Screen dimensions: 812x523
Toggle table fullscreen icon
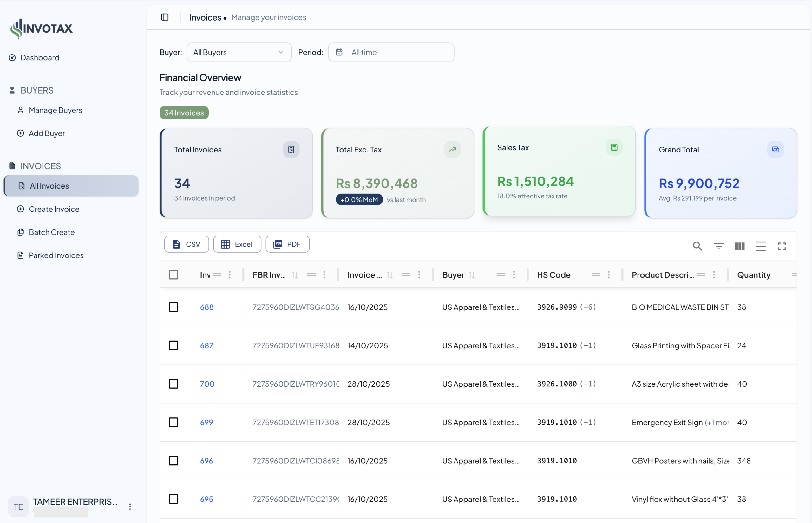782,246
